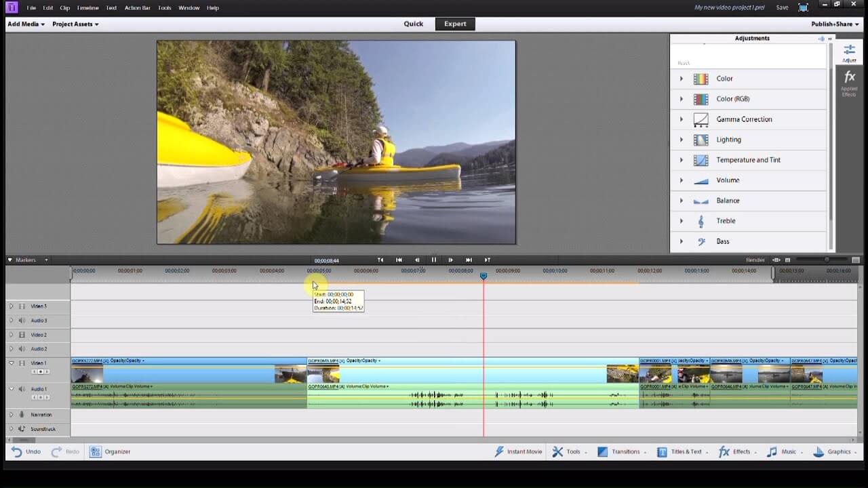Open the File menu
The image size is (868, 488).
click(31, 8)
